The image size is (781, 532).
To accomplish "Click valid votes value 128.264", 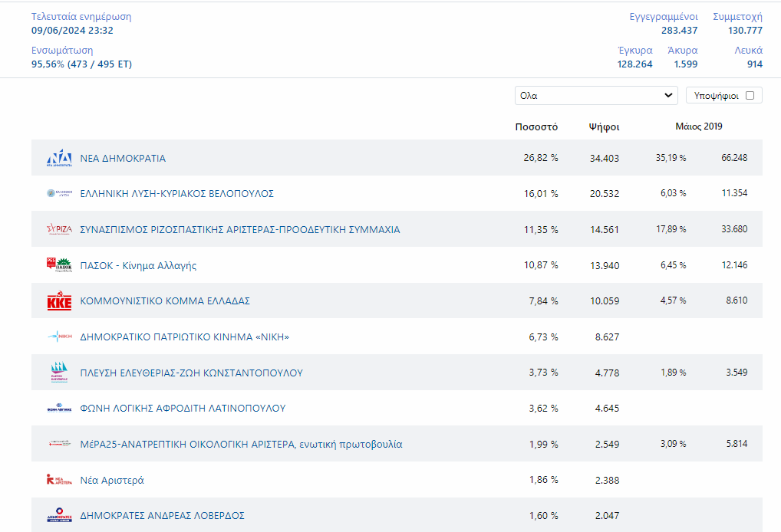I will point(635,64).
